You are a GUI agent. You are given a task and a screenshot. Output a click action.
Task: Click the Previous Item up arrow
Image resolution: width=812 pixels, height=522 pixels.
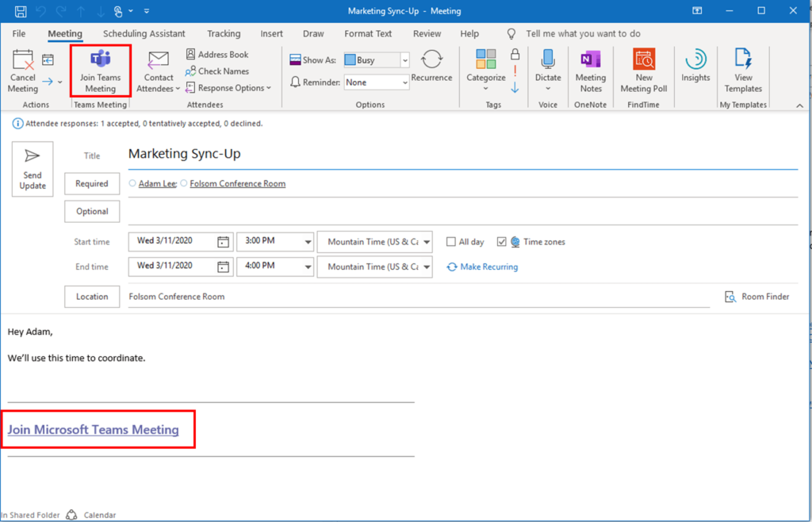[79, 11]
